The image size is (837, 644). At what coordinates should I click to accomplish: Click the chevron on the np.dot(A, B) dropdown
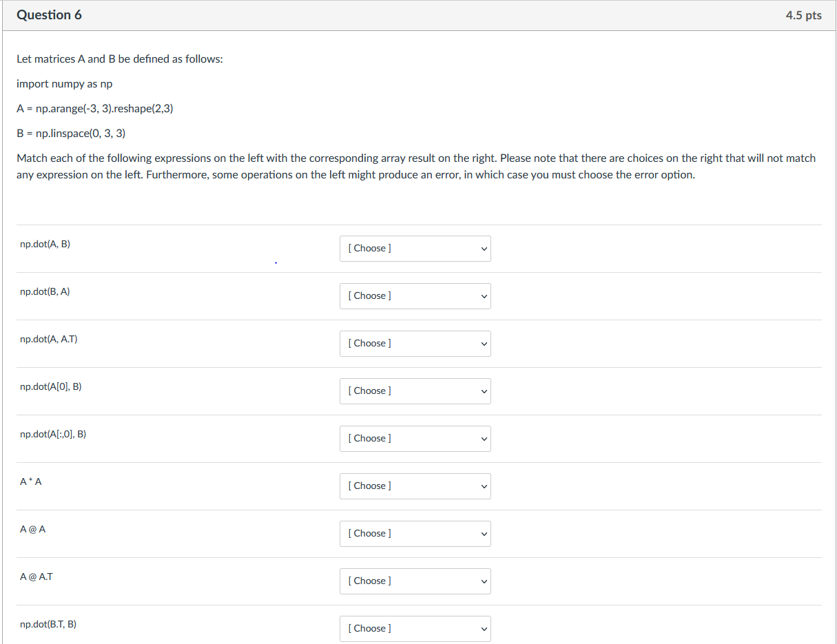pyautogui.click(x=482, y=248)
